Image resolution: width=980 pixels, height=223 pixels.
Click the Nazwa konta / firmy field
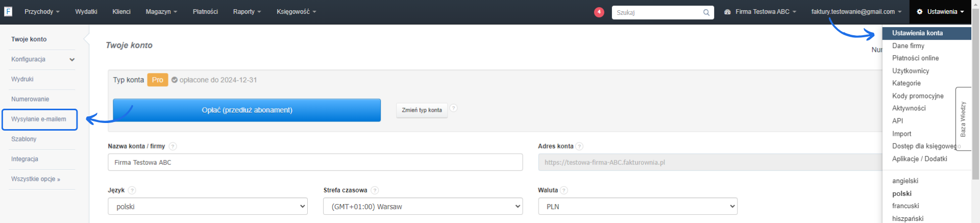point(315,162)
